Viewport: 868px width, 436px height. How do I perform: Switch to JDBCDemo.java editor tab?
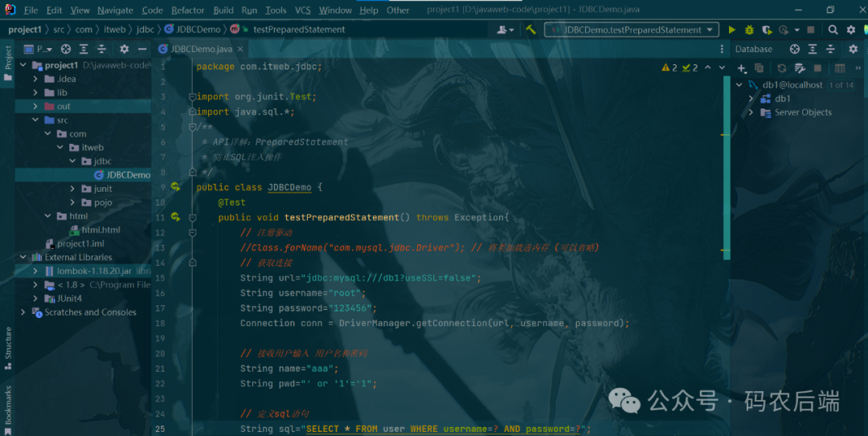pyautogui.click(x=201, y=49)
